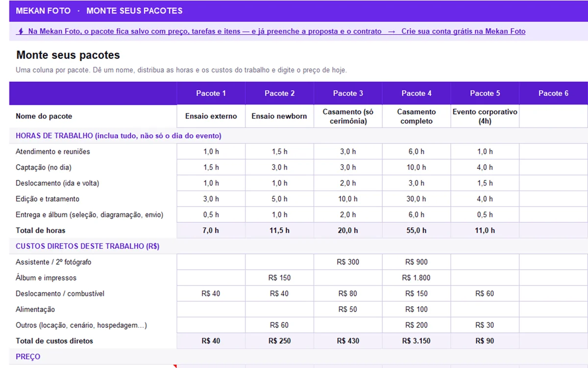Screen dimensions: 588x368
Task: Click Pacote 3 Assistente cost R$ 300
Action: pyautogui.click(x=348, y=262)
